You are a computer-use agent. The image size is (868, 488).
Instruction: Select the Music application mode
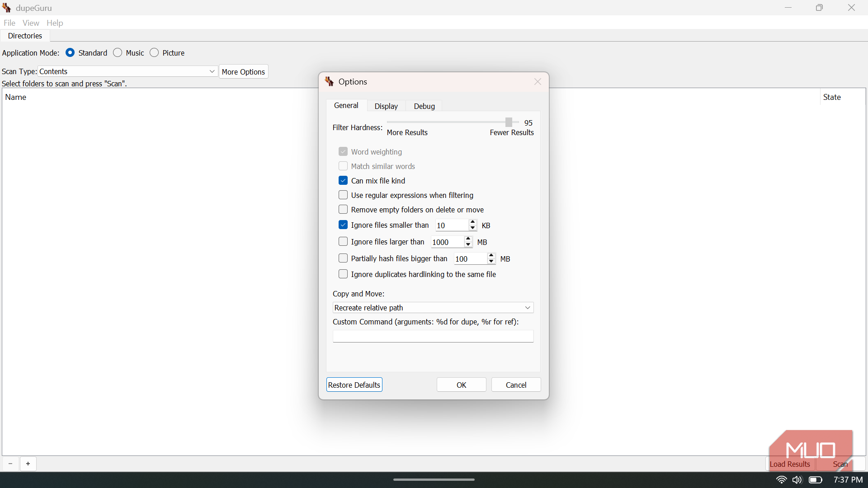click(118, 52)
